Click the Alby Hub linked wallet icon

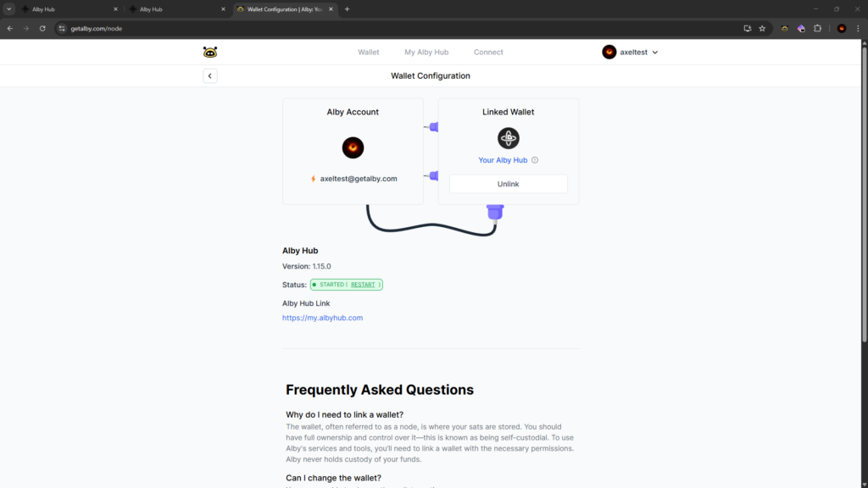click(x=508, y=138)
